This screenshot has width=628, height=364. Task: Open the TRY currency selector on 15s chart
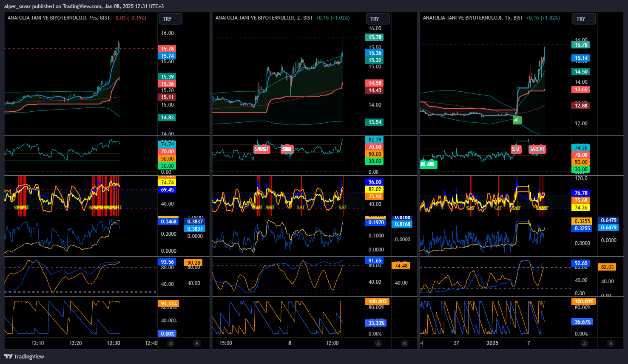(170, 19)
